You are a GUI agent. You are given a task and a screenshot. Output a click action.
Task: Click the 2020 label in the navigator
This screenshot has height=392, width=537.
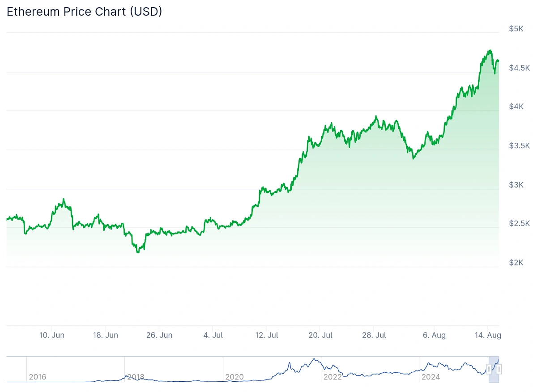tap(234, 377)
